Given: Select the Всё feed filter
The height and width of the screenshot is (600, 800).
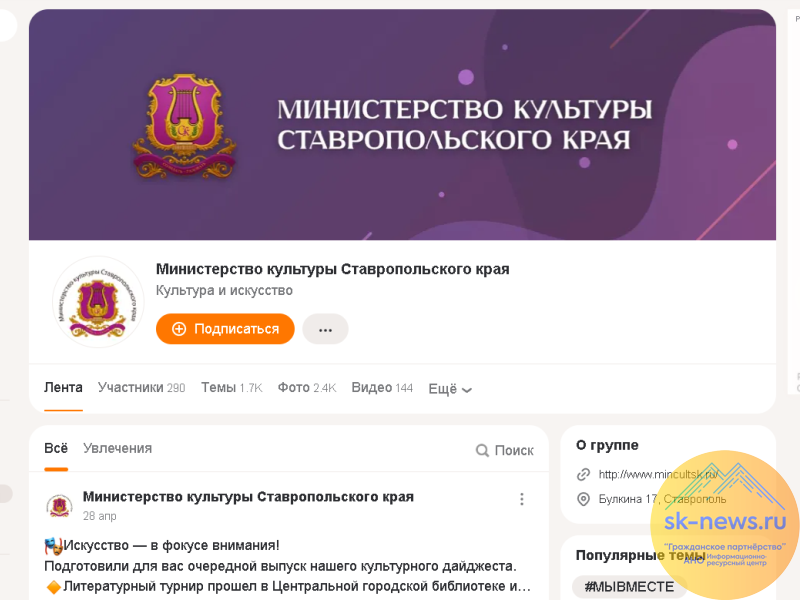Looking at the screenshot, I should (x=56, y=448).
